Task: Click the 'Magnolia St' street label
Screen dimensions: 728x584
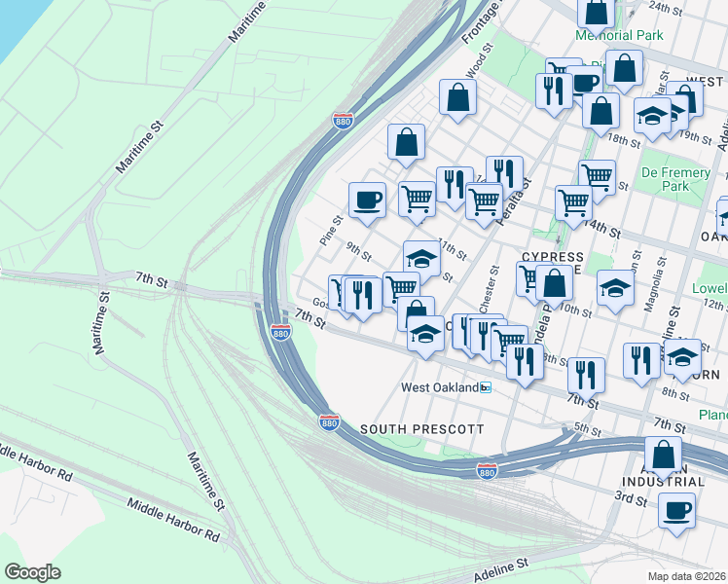Action: point(656,284)
